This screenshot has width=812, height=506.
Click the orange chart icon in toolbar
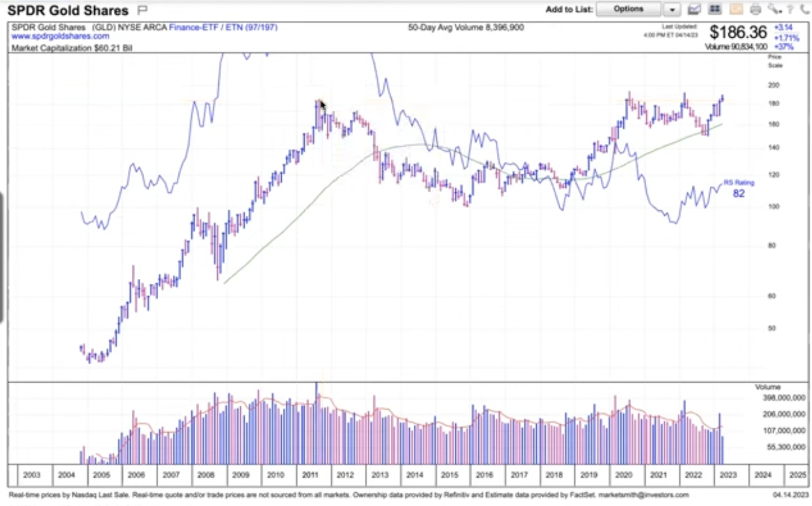point(736,9)
